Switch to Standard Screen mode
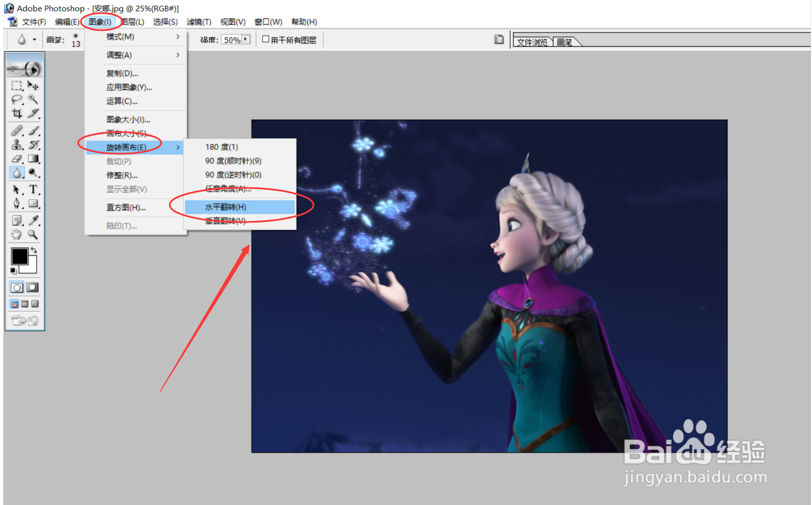812x505 pixels. [15, 304]
